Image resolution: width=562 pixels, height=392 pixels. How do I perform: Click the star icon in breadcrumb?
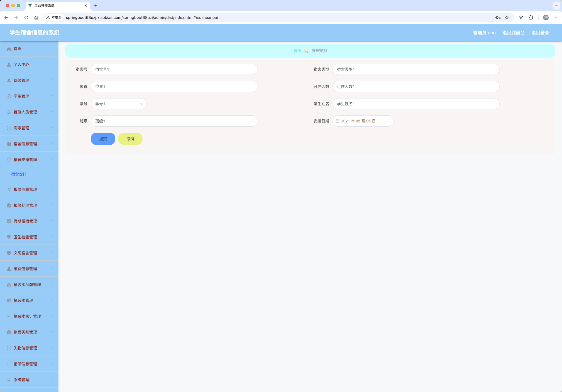306,51
